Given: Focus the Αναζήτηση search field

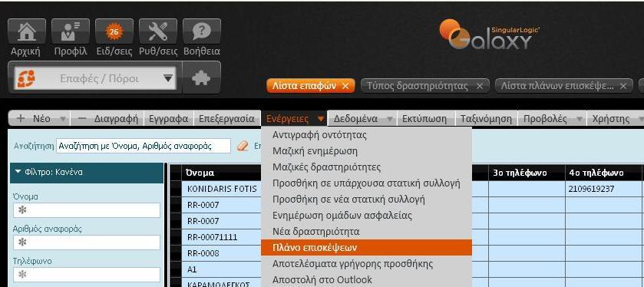Looking at the screenshot, I should (144, 146).
